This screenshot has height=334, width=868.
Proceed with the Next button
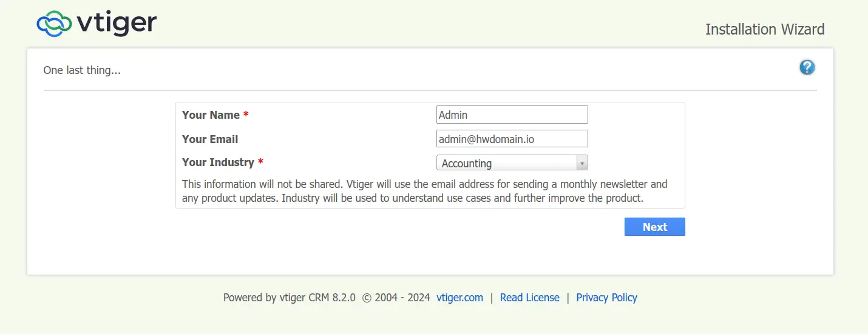(x=654, y=227)
